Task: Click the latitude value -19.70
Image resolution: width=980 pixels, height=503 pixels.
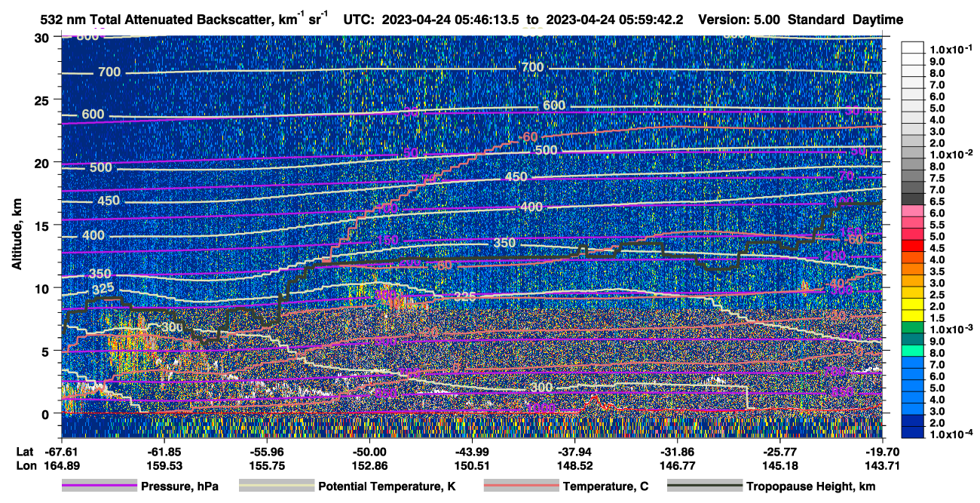Action: click(882, 451)
